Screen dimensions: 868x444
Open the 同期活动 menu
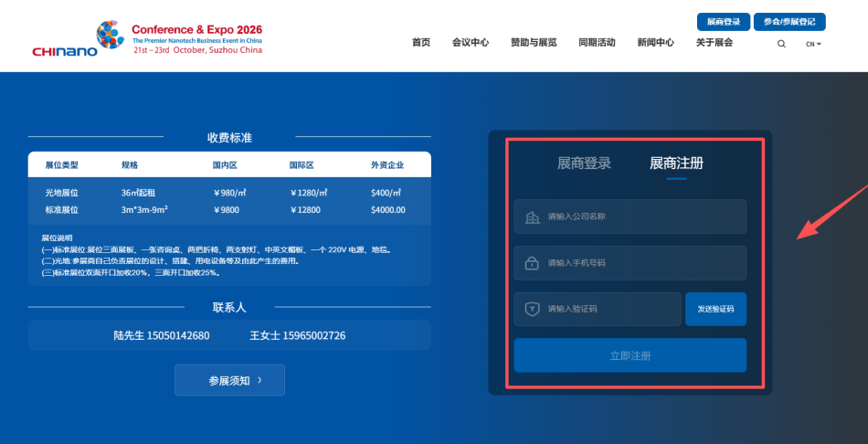pyautogui.click(x=597, y=43)
